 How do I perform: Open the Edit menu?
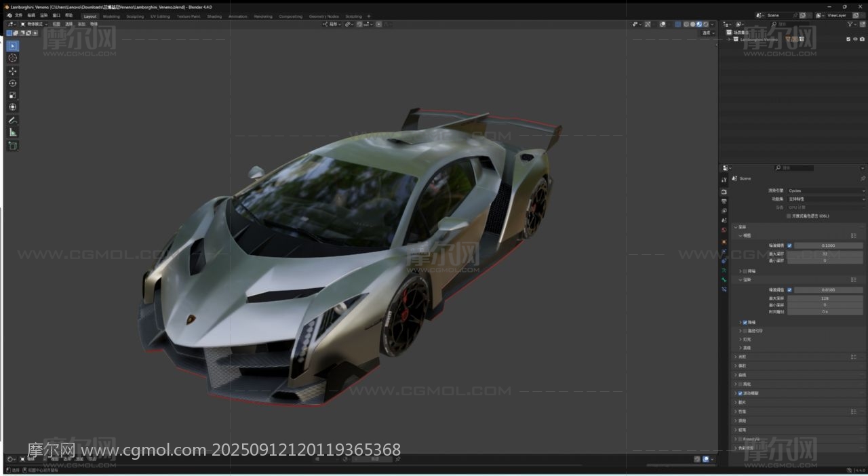coord(31,15)
